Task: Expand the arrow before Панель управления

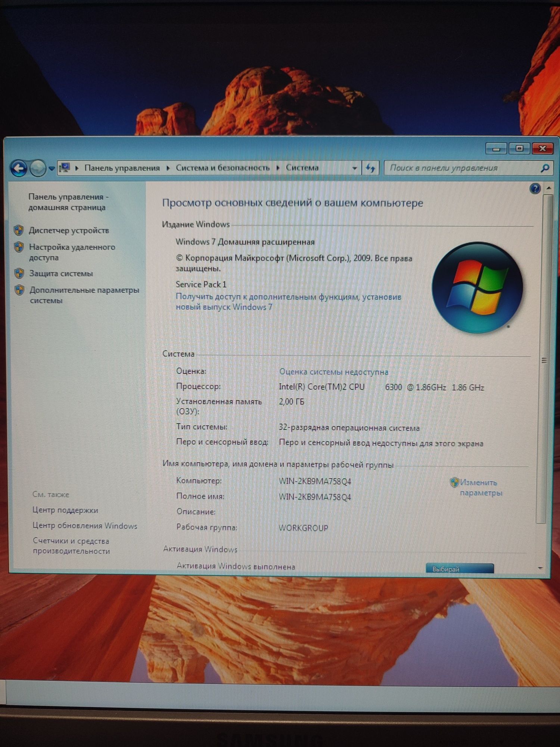Action: coord(77,168)
